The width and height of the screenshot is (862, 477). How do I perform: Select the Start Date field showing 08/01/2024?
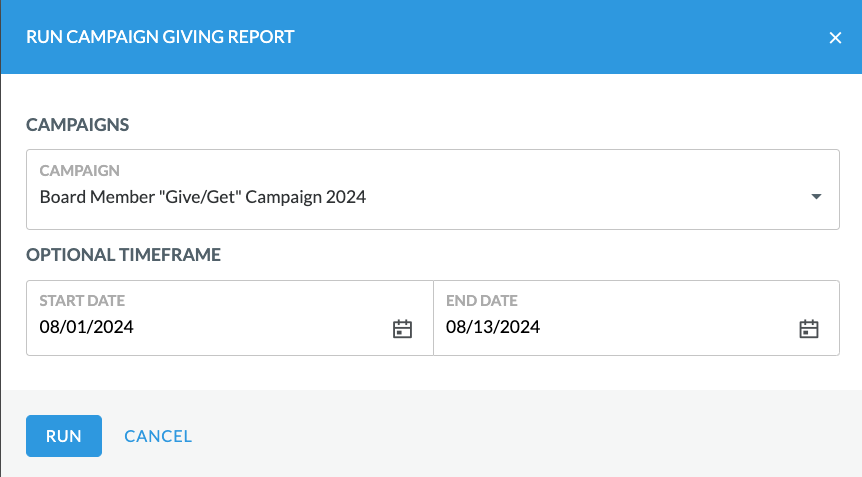[x=230, y=318]
